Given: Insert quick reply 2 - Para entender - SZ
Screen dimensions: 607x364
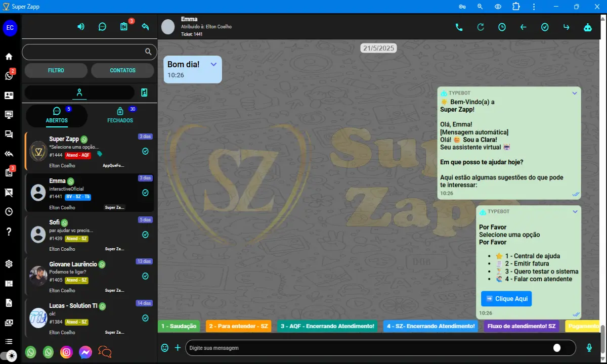Looking at the screenshot, I should coord(238,326).
